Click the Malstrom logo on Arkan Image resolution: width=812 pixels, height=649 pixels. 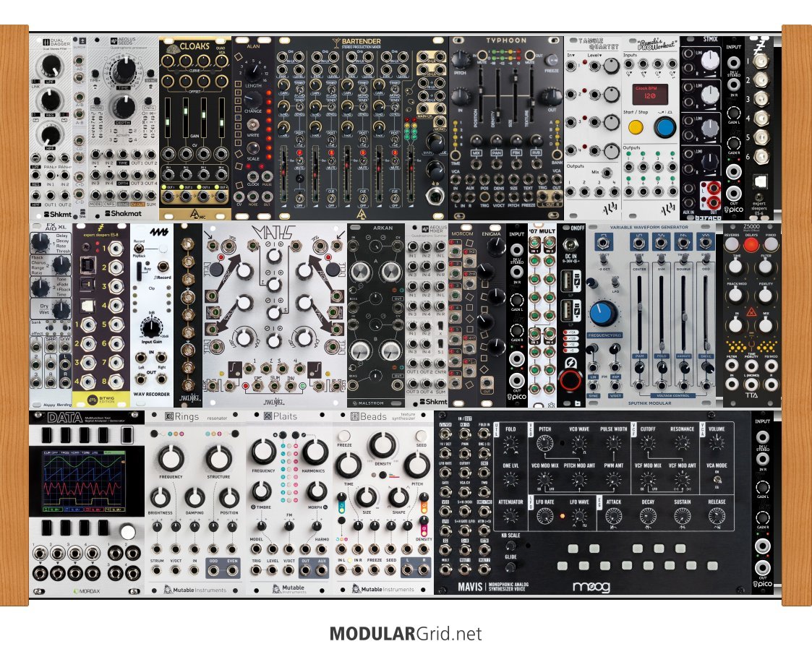click(368, 403)
